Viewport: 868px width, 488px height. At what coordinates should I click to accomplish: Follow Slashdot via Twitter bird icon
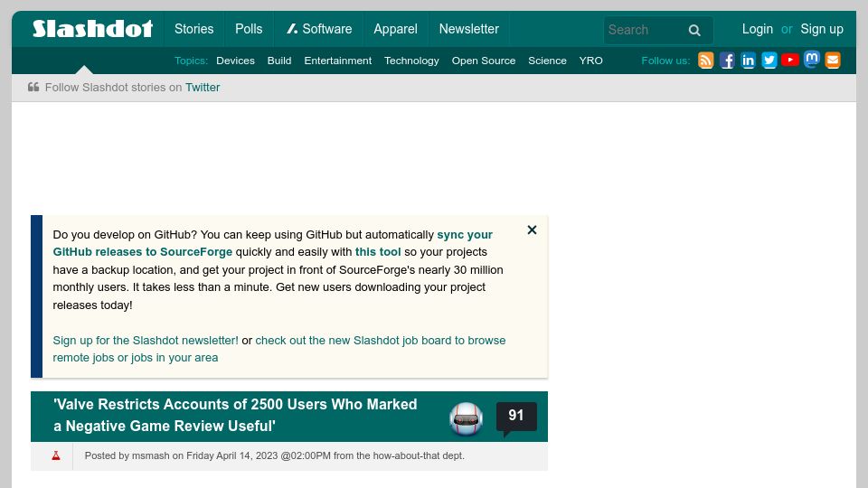(x=769, y=61)
